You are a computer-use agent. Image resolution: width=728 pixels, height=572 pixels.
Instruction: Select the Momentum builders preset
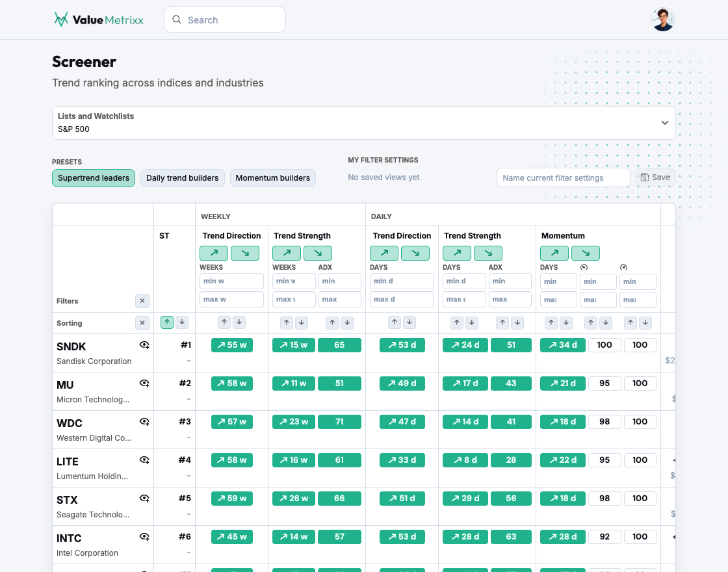pyautogui.click(x=272, y=178)
